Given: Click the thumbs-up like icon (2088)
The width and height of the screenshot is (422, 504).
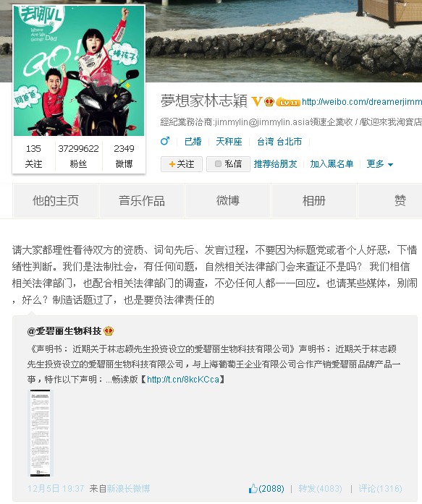Looking at the screenshot, I should (x=253, y=489).
